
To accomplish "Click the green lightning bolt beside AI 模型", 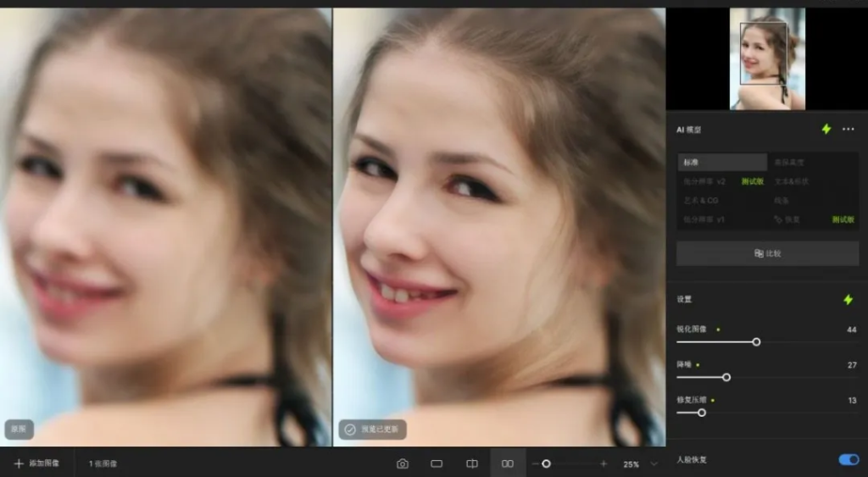I will (826, 129).
